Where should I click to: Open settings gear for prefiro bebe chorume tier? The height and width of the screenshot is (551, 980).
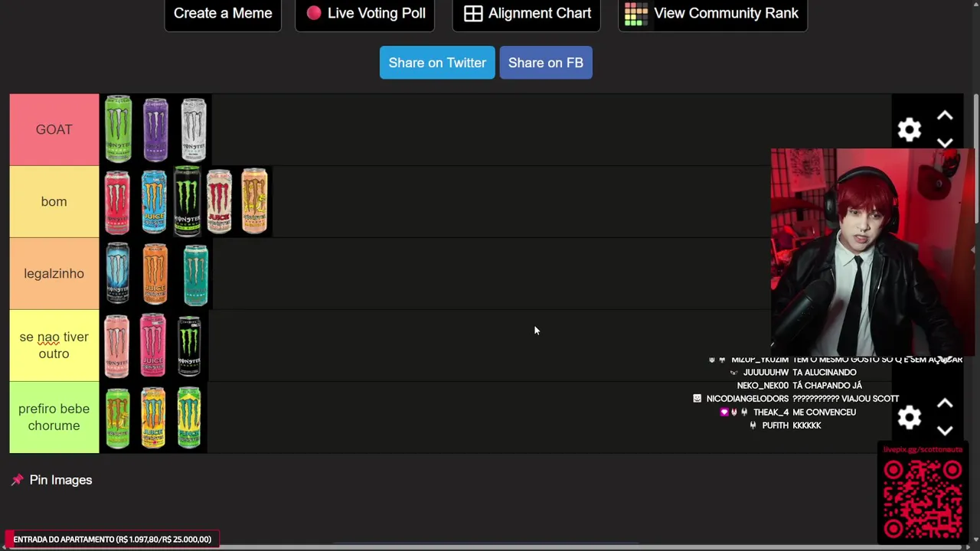click(x=909, y=417)
